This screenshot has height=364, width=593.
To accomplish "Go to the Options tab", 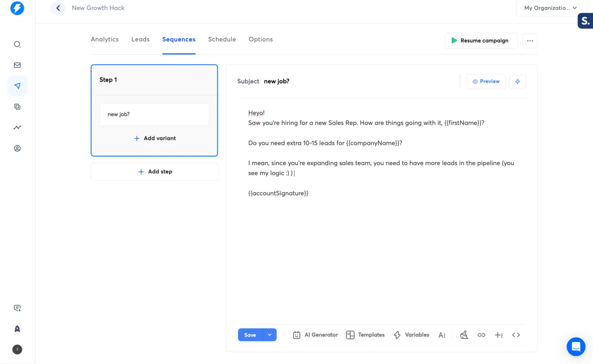I will [261, 39].
